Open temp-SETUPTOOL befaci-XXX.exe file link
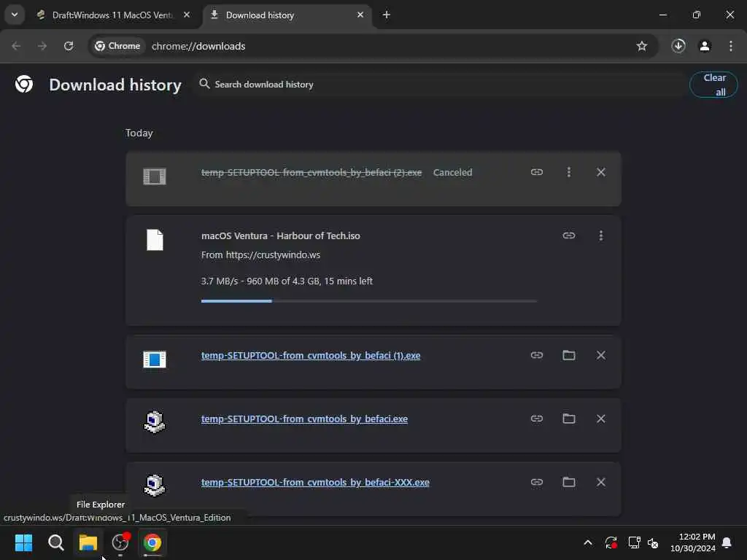Image resolution: width=747 pixels, height=560 pixels. pos(315,482)
